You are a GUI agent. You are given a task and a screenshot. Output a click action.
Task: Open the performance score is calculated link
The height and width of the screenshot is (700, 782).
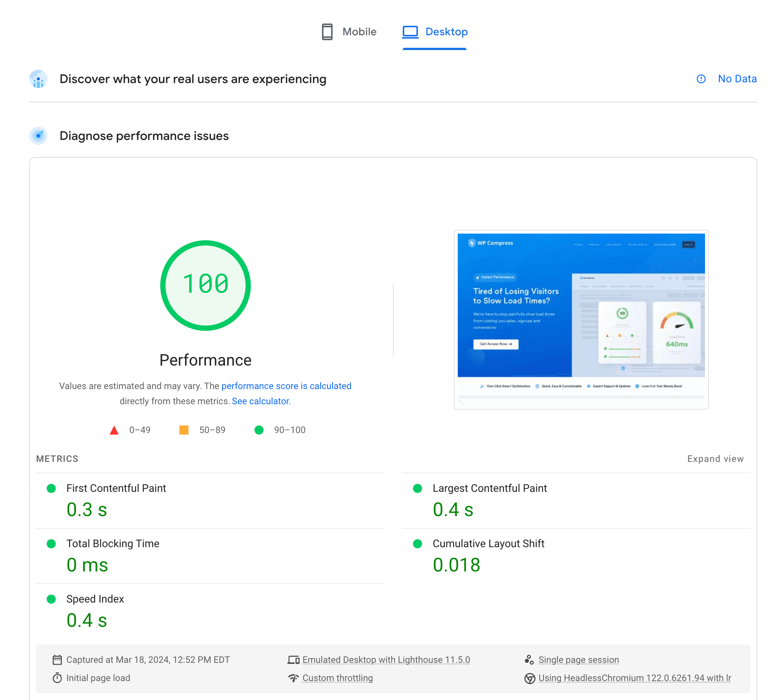pos(286,386)
